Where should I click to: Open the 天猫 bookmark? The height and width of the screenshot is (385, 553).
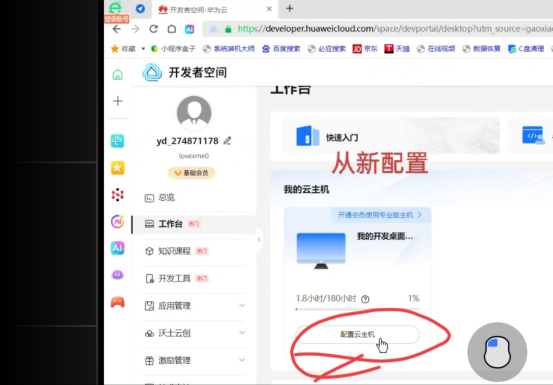coord(397,49)
